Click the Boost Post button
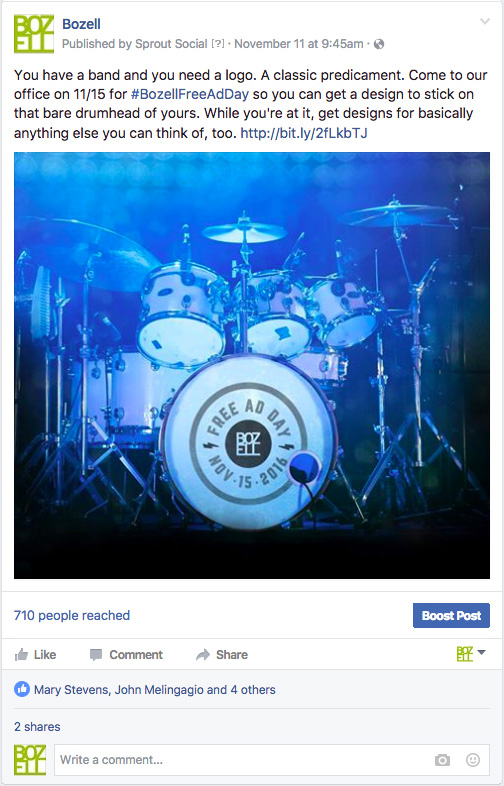 click(451, 616)
